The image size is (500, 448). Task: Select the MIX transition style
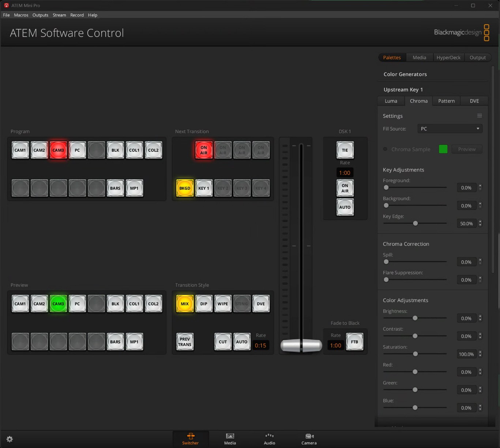tap(185, 304)
